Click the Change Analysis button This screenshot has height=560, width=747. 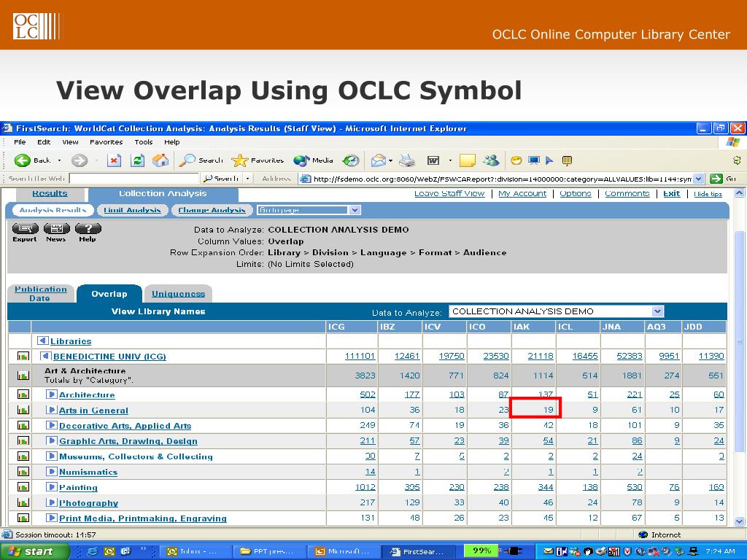(x=212, y=210)
